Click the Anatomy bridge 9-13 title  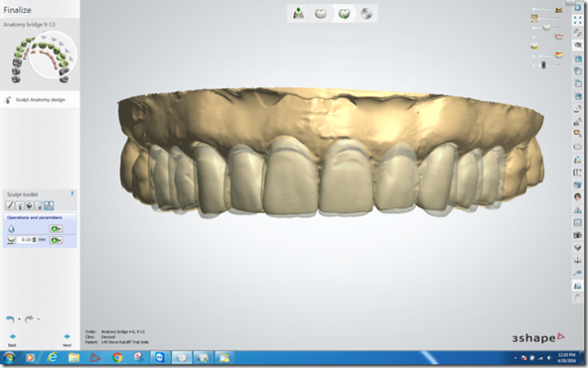[29, 25]
